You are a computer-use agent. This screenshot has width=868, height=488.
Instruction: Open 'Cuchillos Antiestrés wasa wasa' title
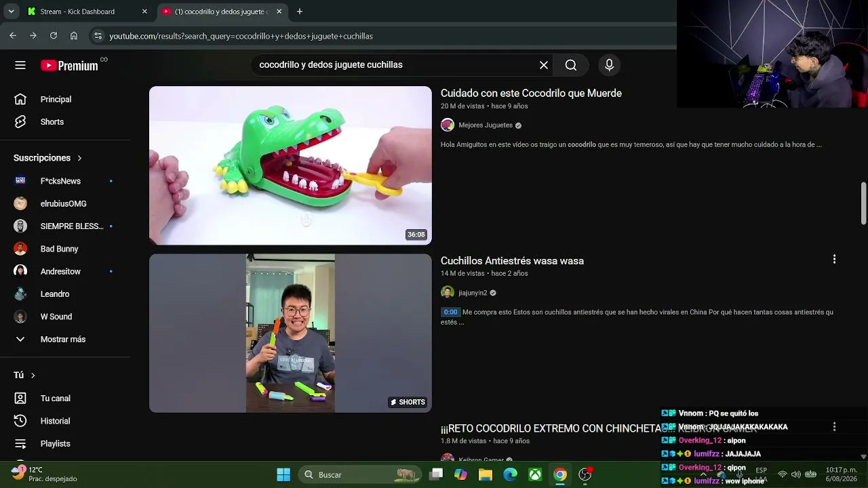(512, 261)
